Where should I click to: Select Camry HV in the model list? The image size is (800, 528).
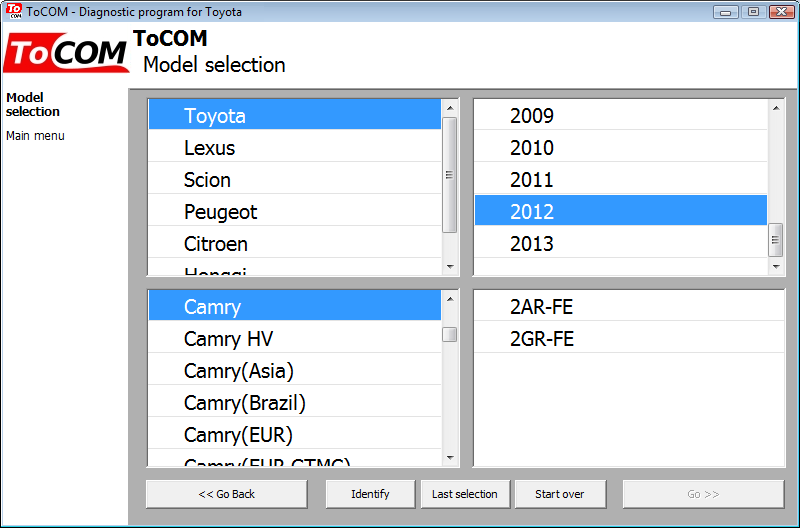295,338
